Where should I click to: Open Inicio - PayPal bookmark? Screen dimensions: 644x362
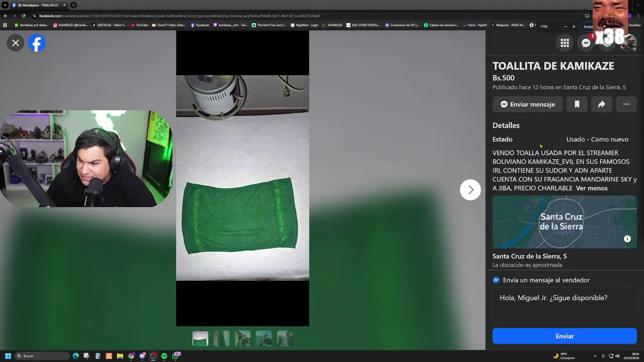point(475,25)
